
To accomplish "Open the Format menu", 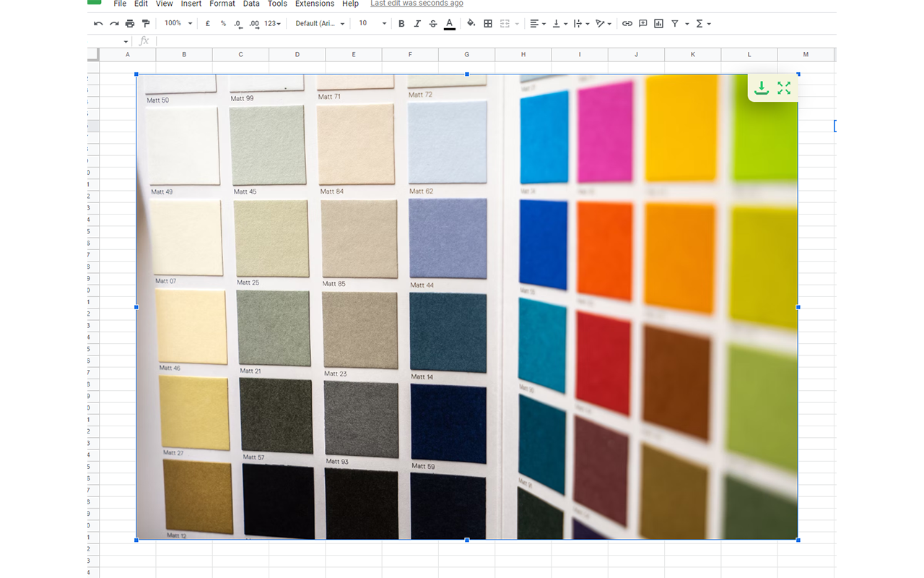I will pos(222,4).
